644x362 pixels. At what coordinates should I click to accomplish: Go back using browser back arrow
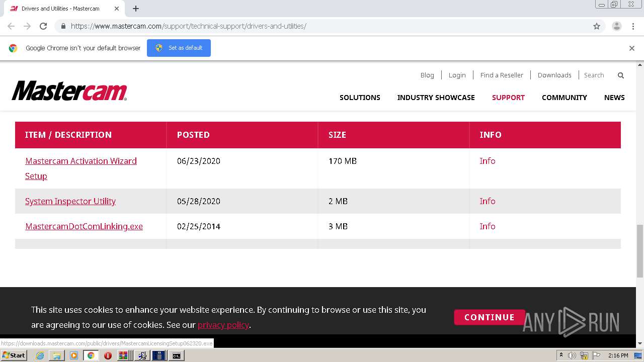[x=11, y=26]
